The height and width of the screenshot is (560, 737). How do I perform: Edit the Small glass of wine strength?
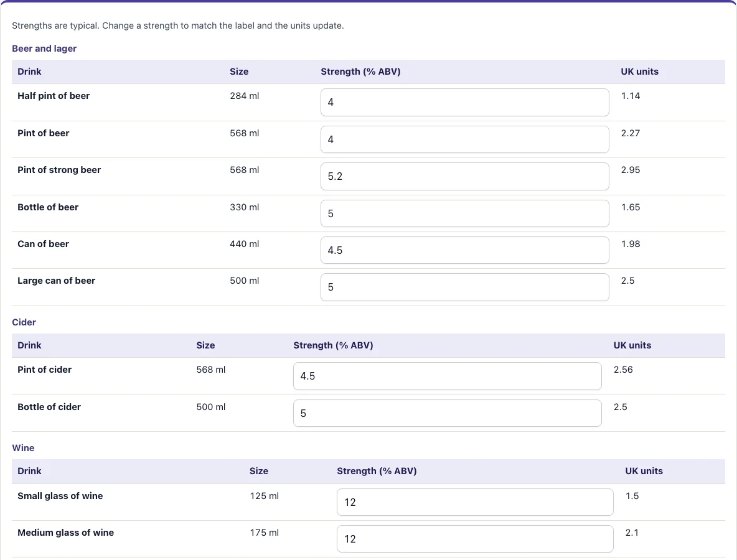475,502
